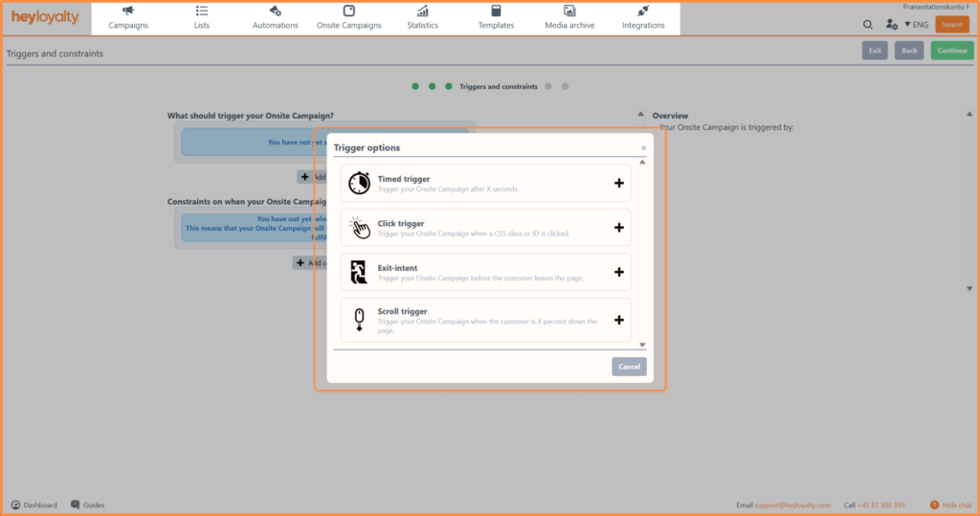
Task: Click the mouse Scroll trigger icon
Action: click(x=359, y=319)
